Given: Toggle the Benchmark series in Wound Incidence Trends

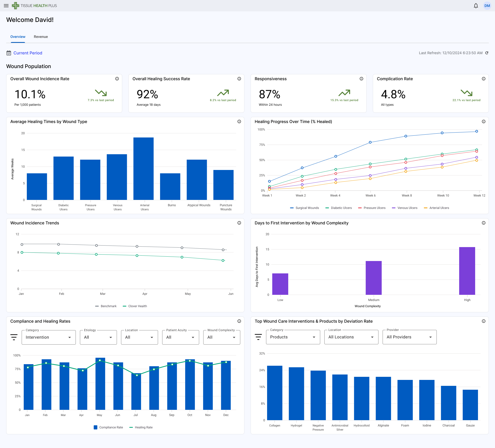Looking at the screenshot, I should pyautogui.click(x=106, y=306).
